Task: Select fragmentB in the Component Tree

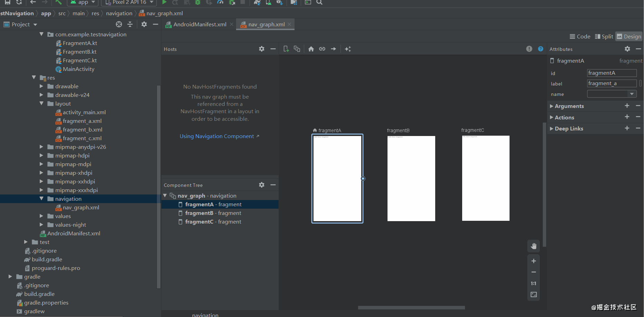Action: tap(220, 213)
